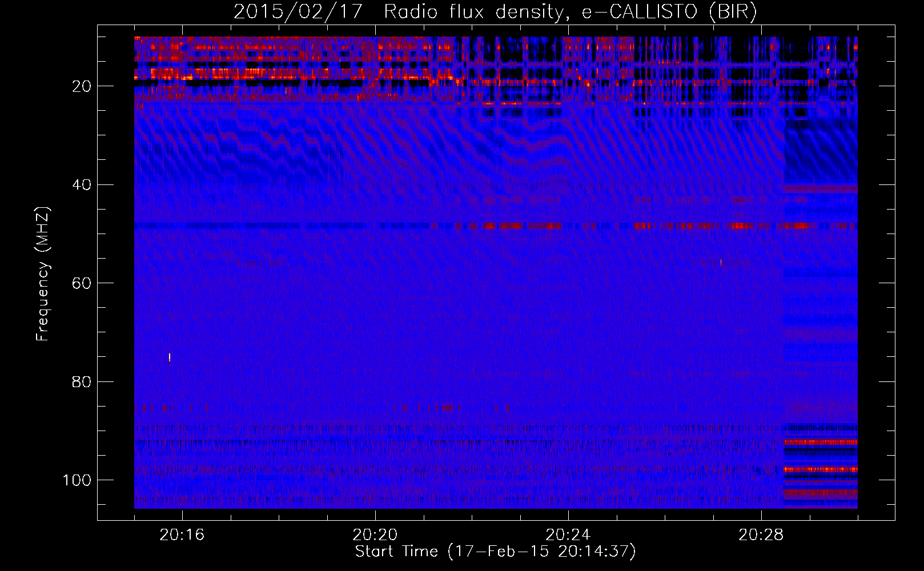Click the 40 MHz frequency tick label

pyautogui.click(x=82, y=185)
